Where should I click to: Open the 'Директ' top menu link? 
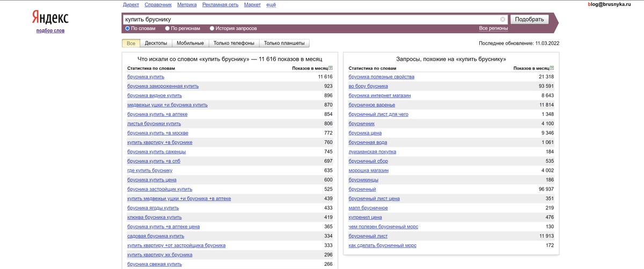[x=131, y=4]
